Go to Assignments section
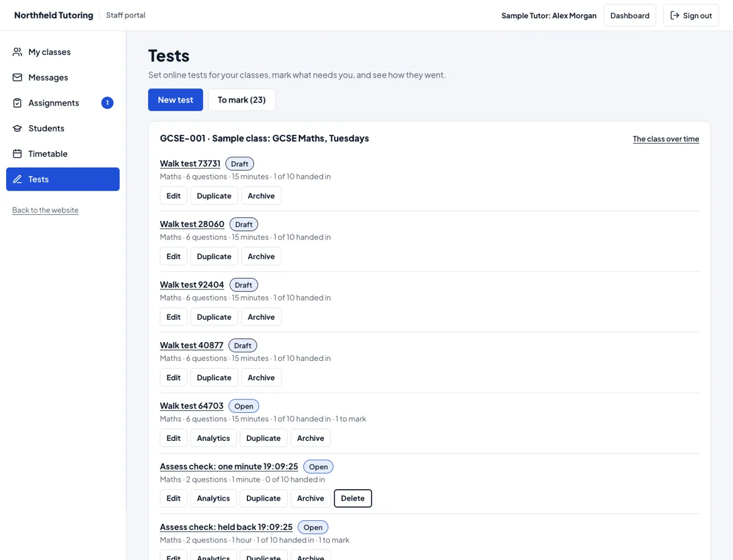The width and height of the screenshot is (733, 560). coord(63,103)
